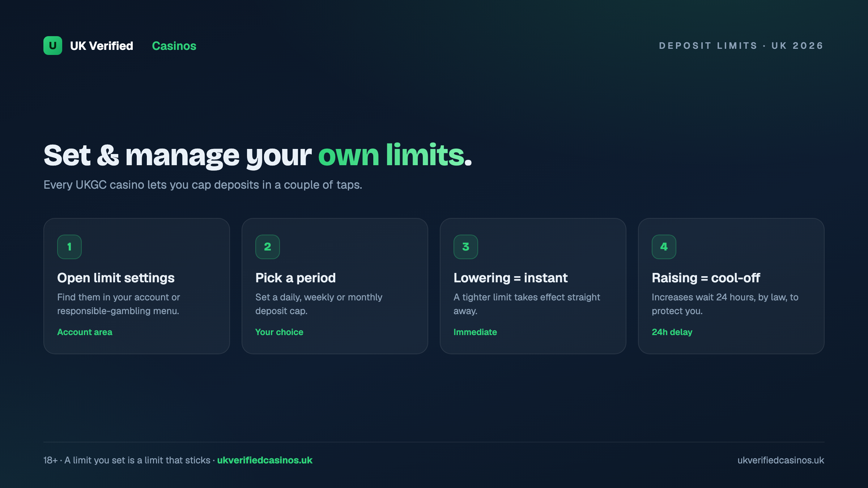This screenshot has width=868, height=488.
Task: Click the Pick a period heading
Action: point(295,278)
